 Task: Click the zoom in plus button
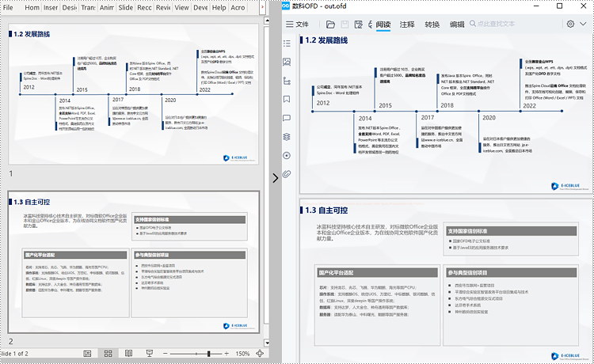(x=227, y=354)
